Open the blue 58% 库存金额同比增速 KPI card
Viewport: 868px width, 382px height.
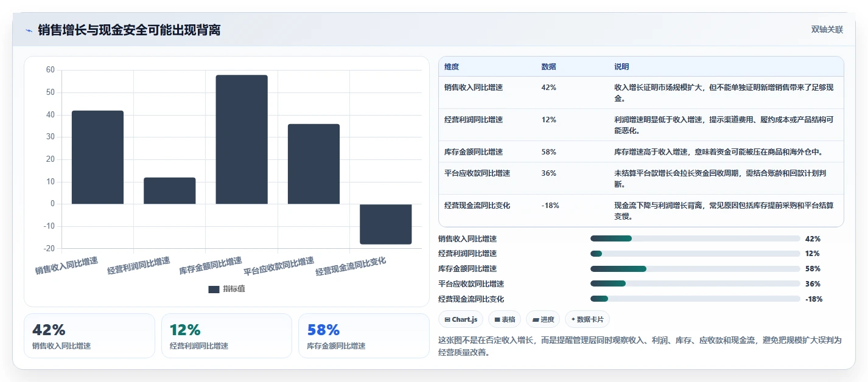coord(364,336)
